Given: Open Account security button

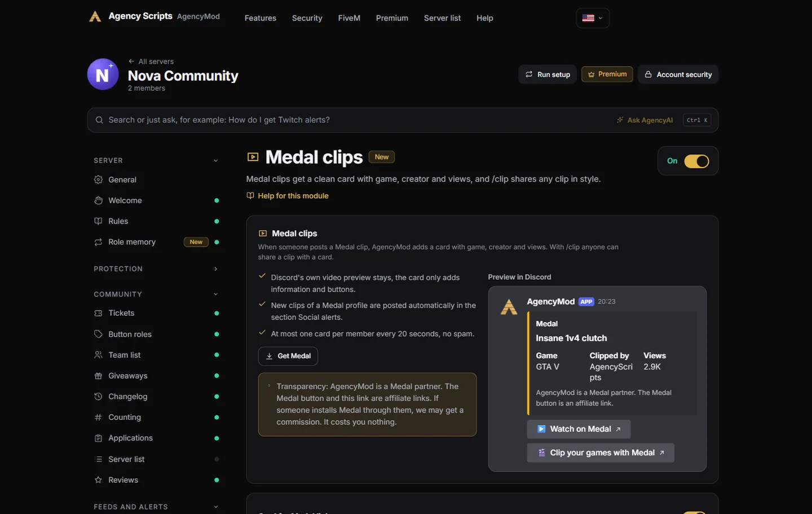Looking at the screenshot, I should [x=678, y=74].
